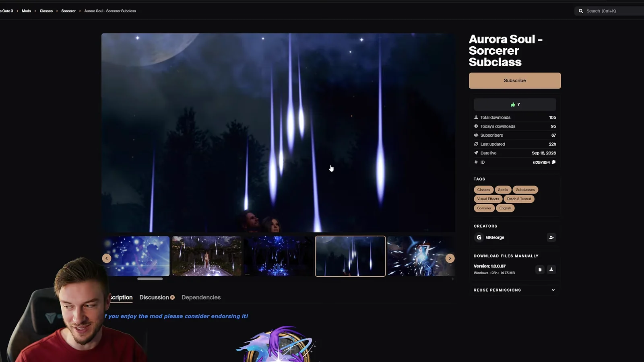The height and width of the screenshot is (362, 644).
Task: Click the gallery thumbnail scrollbar handle
Action: pyautogui.click(x=150, y=279)
